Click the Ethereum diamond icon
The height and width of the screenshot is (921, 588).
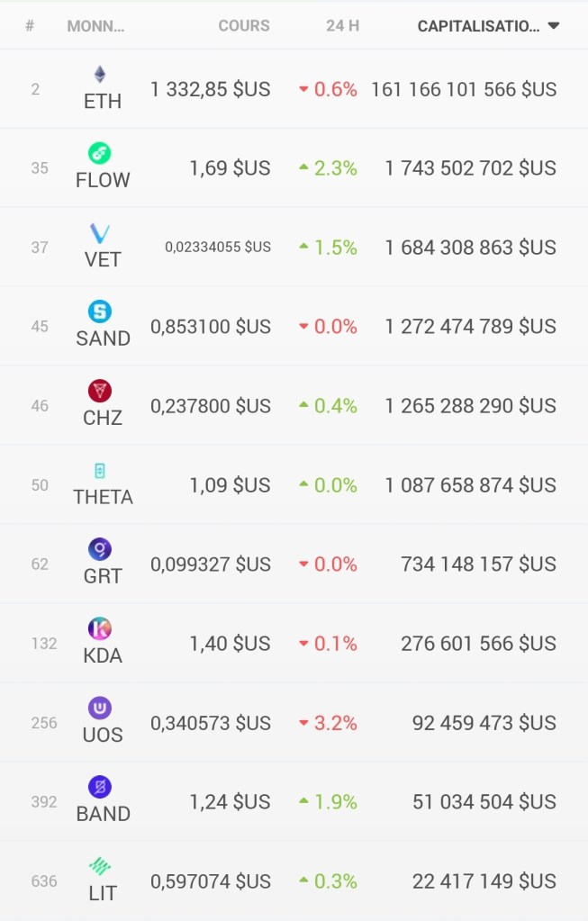click(x=100, y=75)
